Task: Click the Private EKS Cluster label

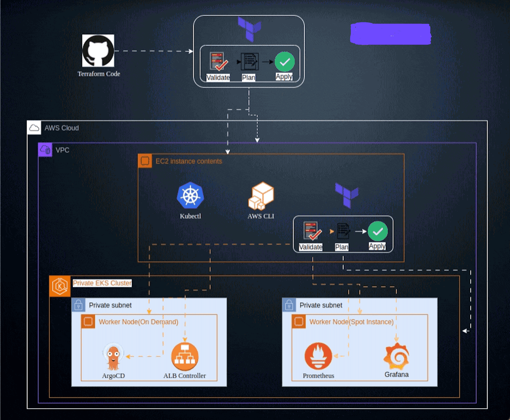Action: pos(102,283)
